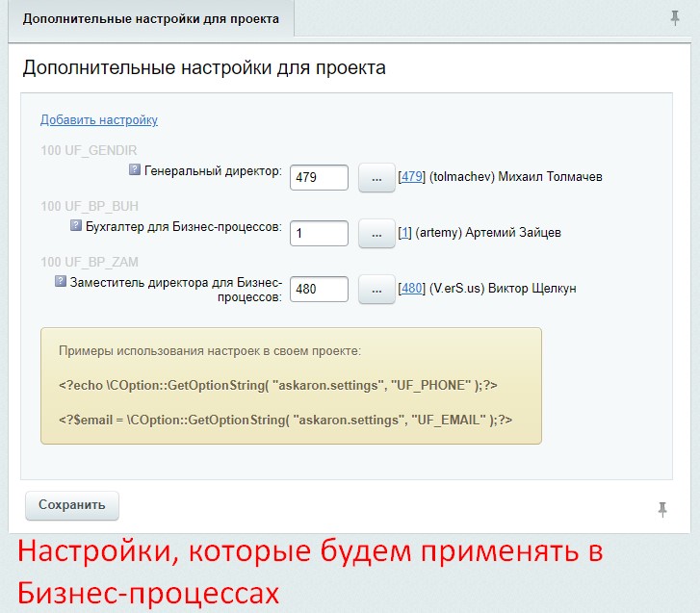Click the (artemy) Артемий Зайцев name text
Screen dimensions: 700x613
pos(488,233)
